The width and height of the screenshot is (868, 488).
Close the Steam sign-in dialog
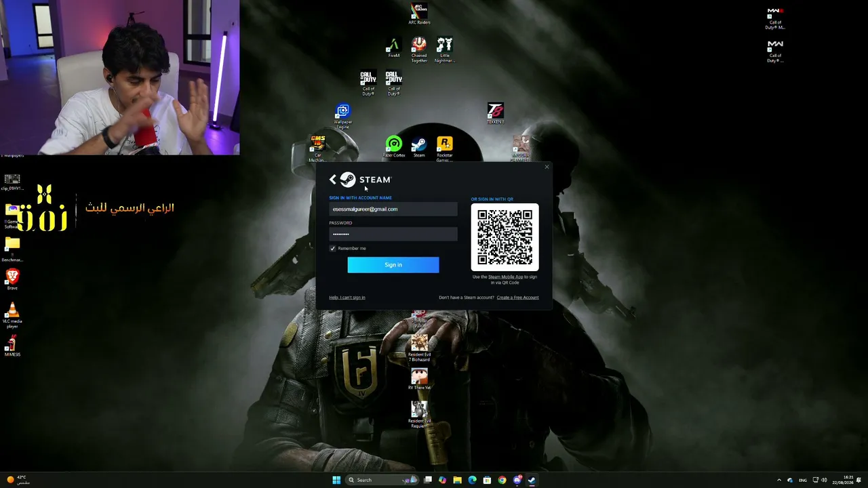(x=547, y=167)
